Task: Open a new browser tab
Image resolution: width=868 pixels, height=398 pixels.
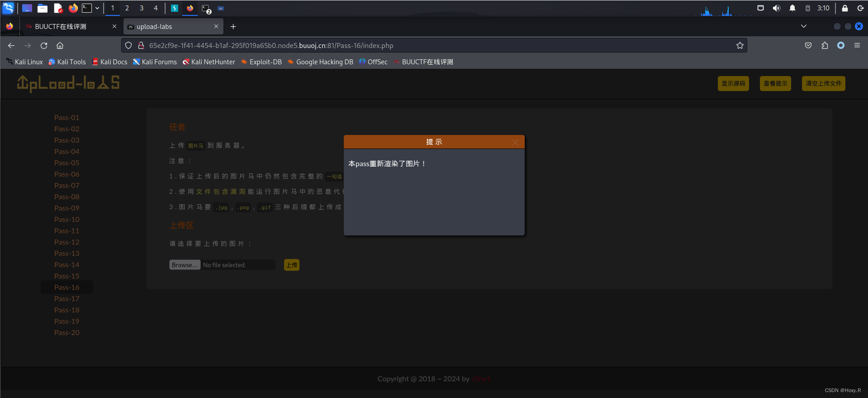Action: [x=233, y=27]
